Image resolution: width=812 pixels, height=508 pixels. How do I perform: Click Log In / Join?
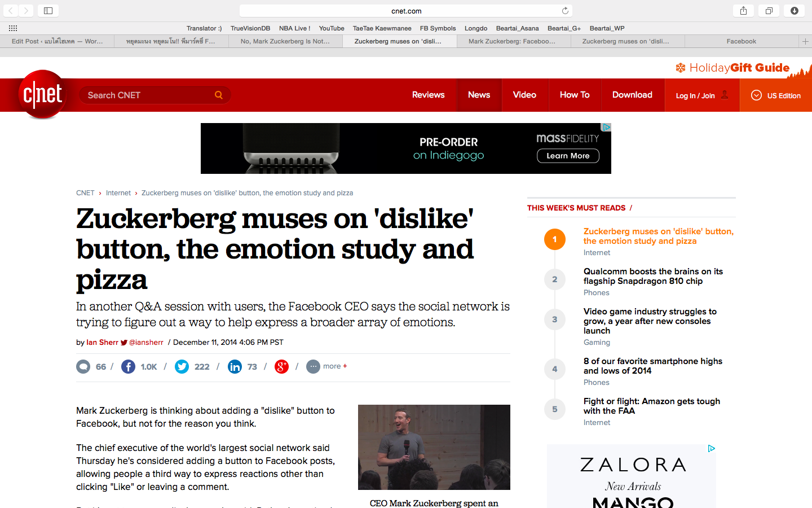(x=695, y=95)
